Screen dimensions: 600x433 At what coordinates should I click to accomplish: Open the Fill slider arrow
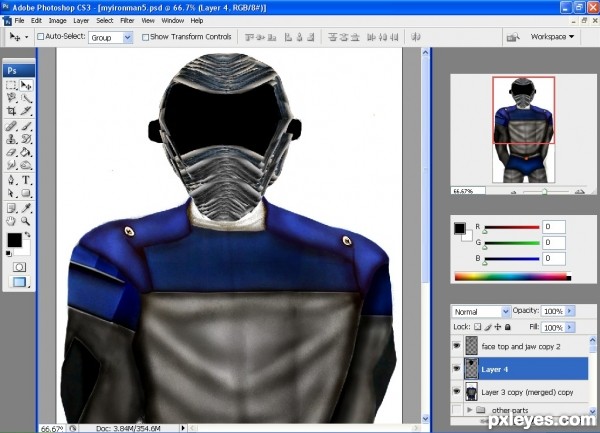coord(570,327)
